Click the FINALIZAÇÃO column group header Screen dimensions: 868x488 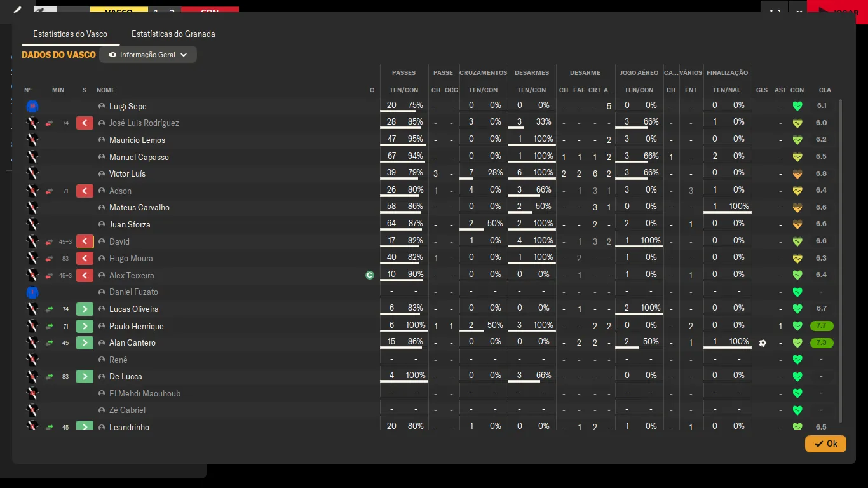726,73
